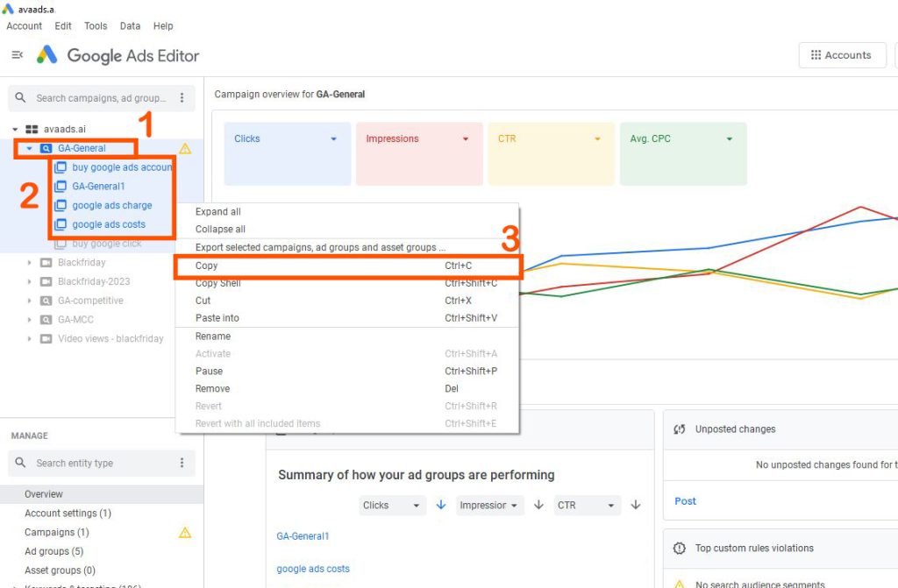Choose Paste into from the context menu
Image resolution: width=898 pixels, height=588 pixels.
[347, 318]
